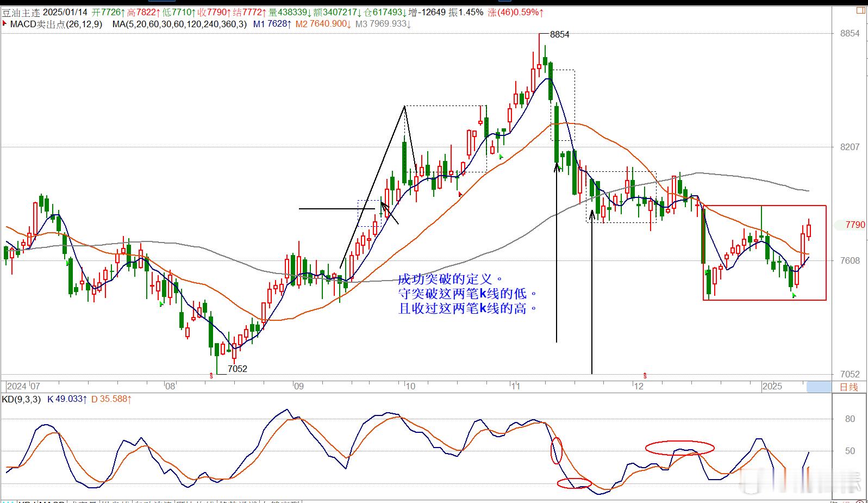Click the close price 收7790

[215, 12]
